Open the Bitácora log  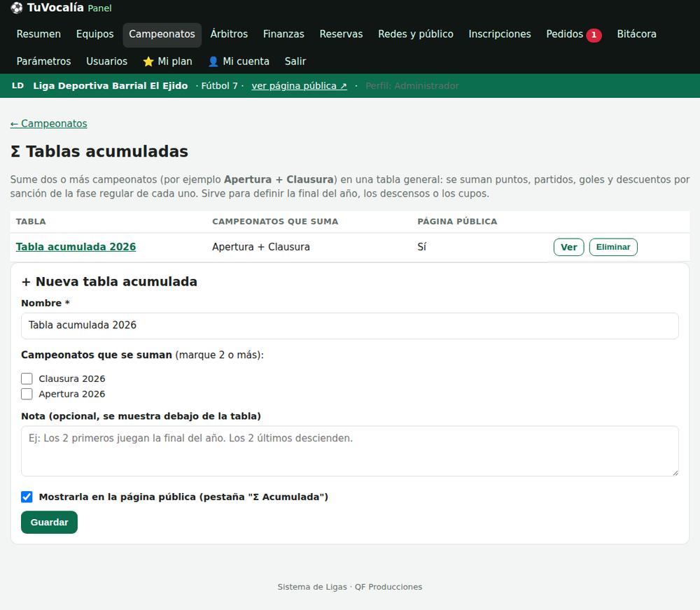point(636,34)
